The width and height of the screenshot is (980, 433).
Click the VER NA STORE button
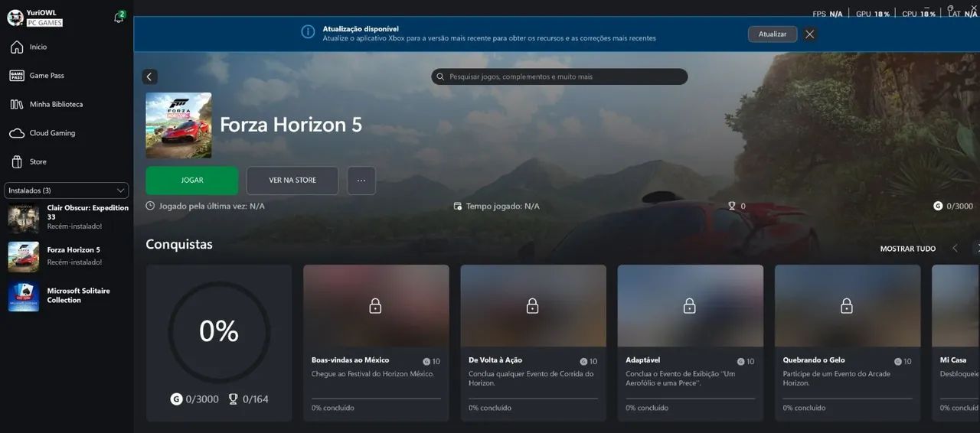click(292, 181)
